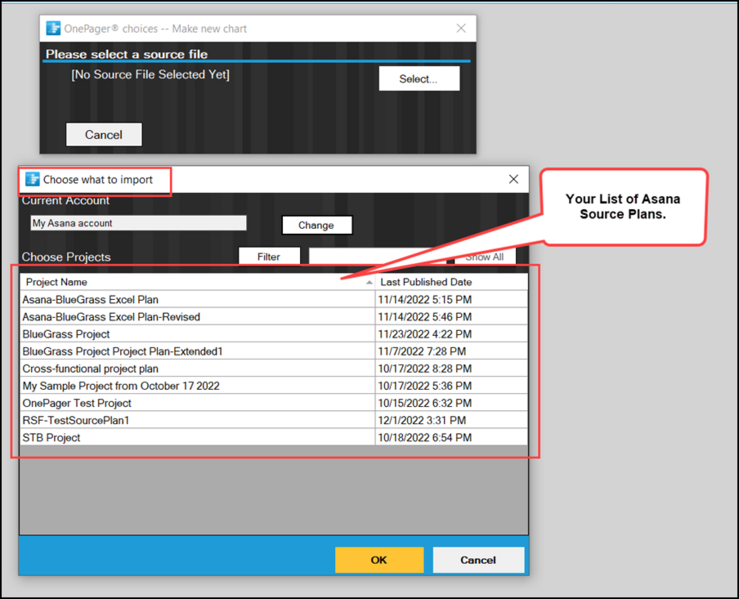Cancel the Make new chart dialog
Image resolution: width=739 pixels, height=599 pixels.
click(x=104, y=135)
